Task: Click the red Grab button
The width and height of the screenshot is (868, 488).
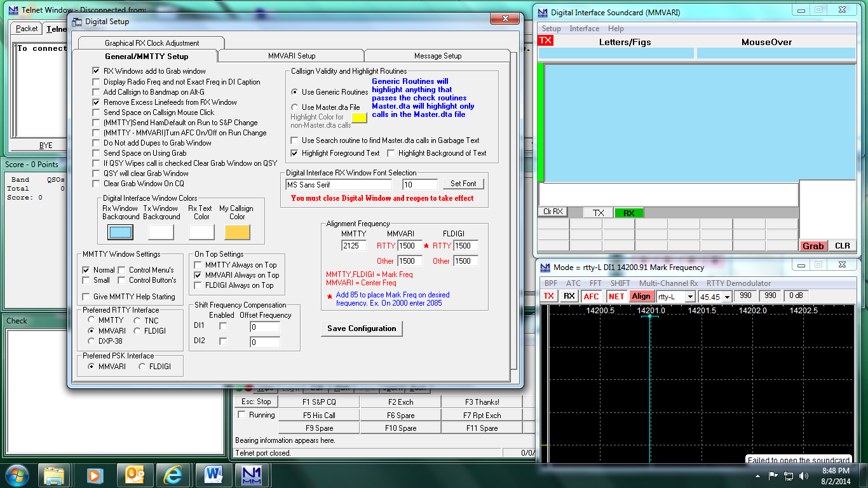Action: pos(813,246)
